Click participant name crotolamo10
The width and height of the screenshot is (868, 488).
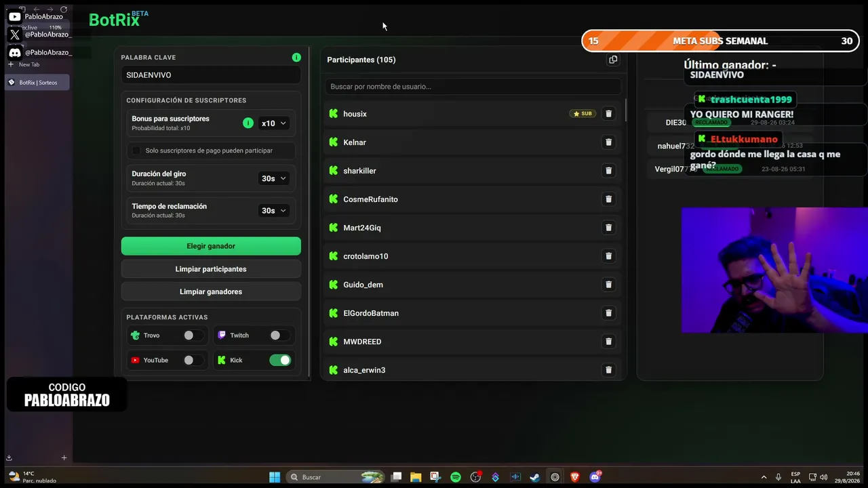pos(366,256)
